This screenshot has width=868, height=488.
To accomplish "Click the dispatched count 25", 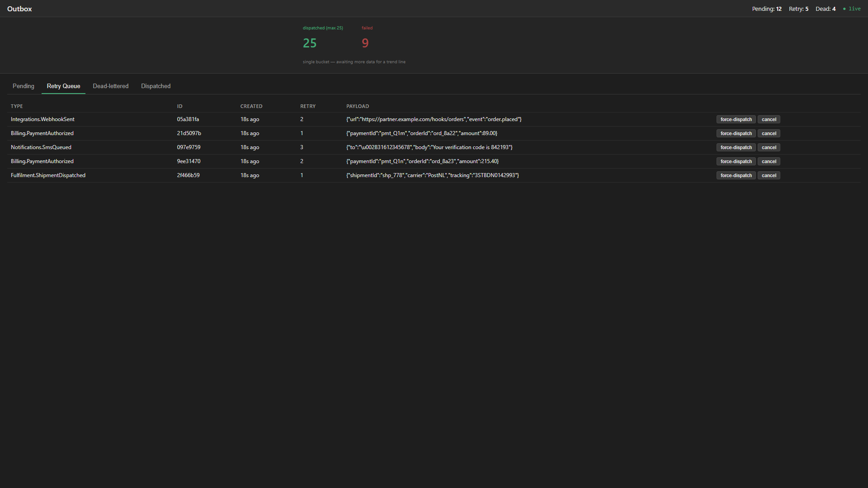I will click(x=310, y=43).
